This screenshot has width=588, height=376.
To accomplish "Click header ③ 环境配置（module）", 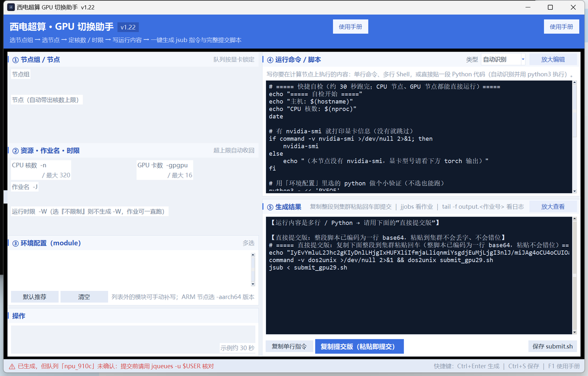I will tap(46, 243).
